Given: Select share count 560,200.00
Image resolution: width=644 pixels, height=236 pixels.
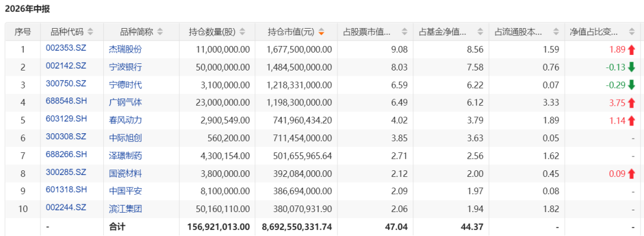Looking at the screenshot, I should point(229,138).
